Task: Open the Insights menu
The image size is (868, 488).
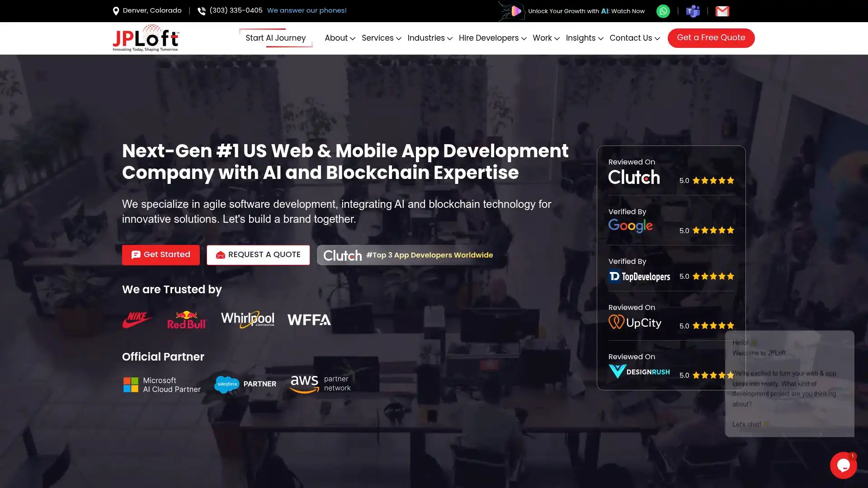Action: 584,38
